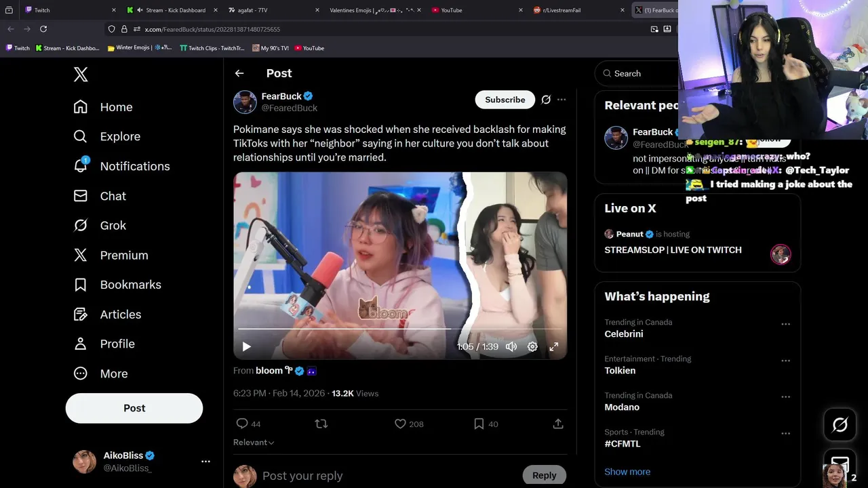Expand the Relevant replies sort dropdown
This screenshot has height=488, width=868.
[x=254, y=443]
